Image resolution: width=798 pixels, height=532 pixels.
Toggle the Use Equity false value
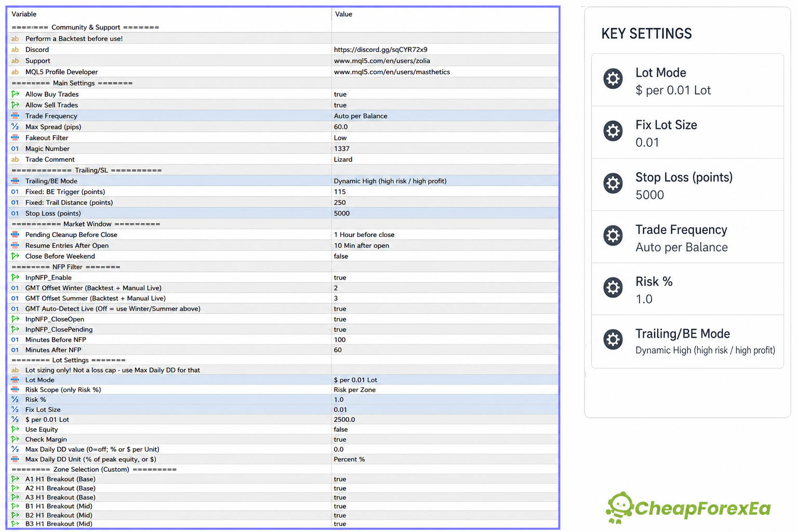(x=341, y=429)
